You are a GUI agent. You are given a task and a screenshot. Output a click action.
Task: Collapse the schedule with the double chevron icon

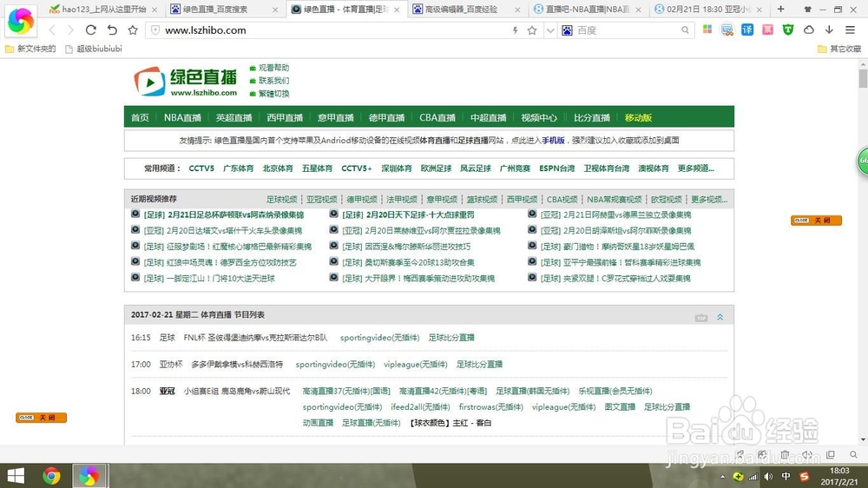point(720,318)
